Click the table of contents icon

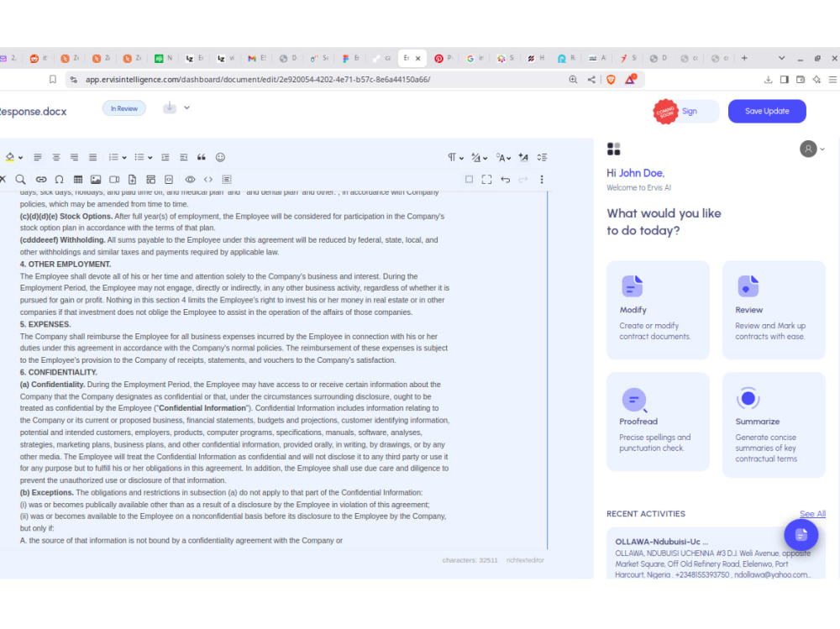tap(227, 180)
